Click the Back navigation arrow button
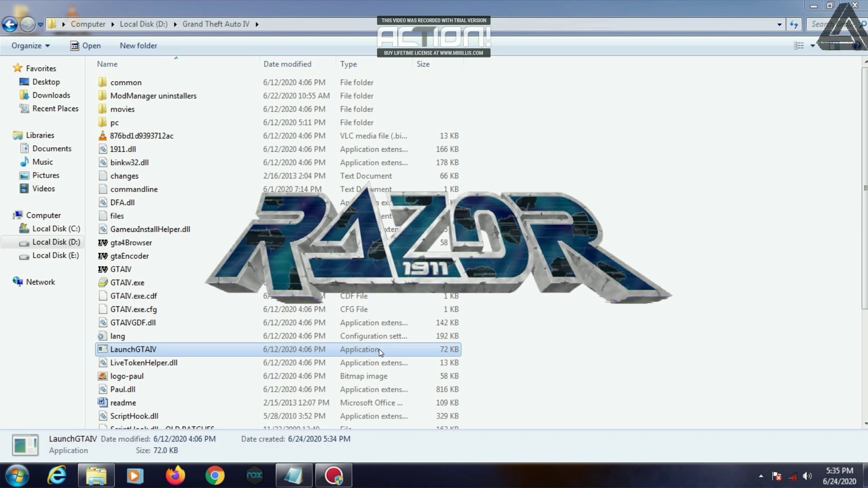Viewport: 868px width, 488px height. coord(10,24)
